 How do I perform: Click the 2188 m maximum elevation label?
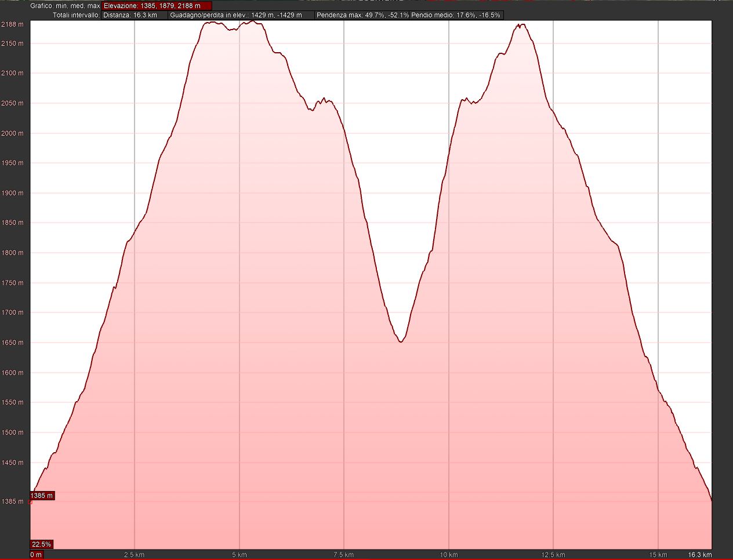(12, 24)
